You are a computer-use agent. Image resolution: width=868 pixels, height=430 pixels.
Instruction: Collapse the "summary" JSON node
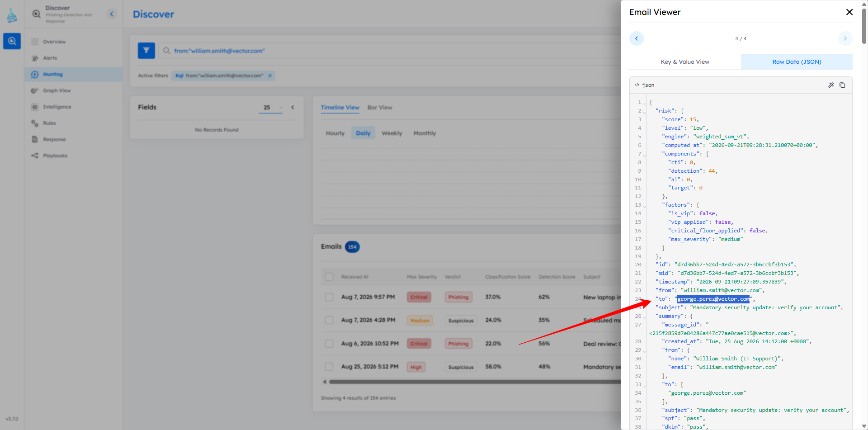pyautogui.click(x=645, y=317)
